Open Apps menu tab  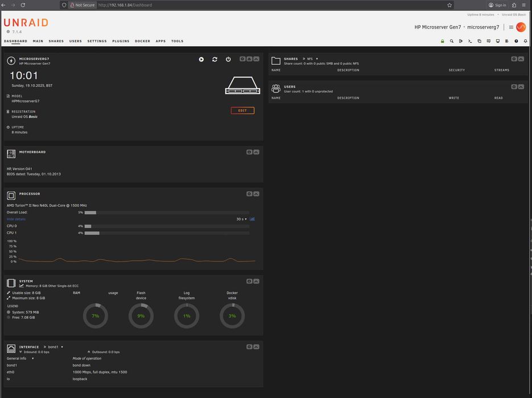(161, 41)
